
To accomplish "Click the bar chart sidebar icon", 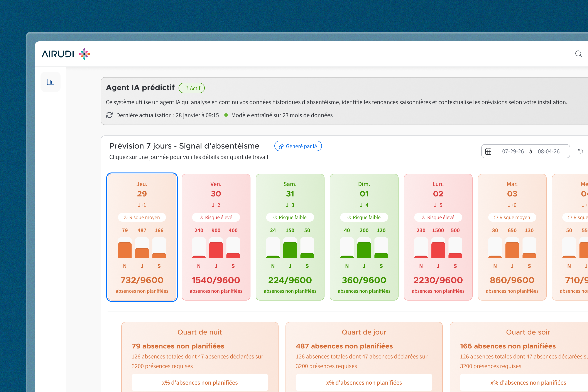I will pyautogui.click(x=51, y=82).
